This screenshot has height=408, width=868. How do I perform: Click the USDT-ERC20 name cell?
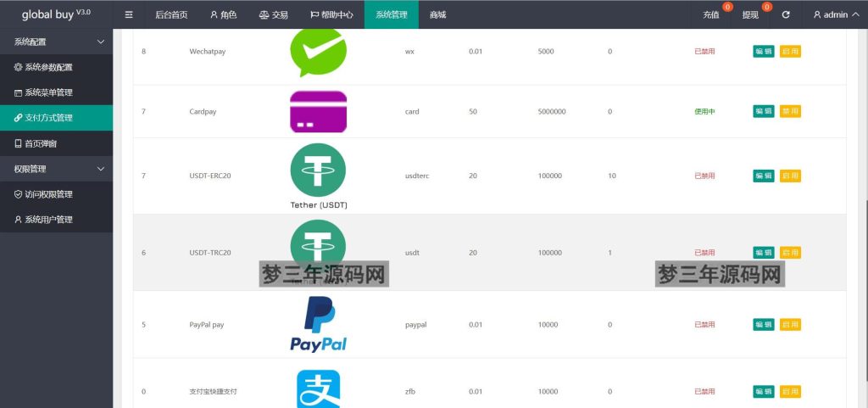point(210,176)
